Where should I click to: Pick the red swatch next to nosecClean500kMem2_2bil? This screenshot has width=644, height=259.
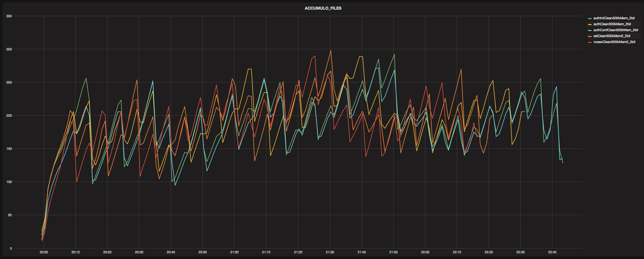coord(590,42)
